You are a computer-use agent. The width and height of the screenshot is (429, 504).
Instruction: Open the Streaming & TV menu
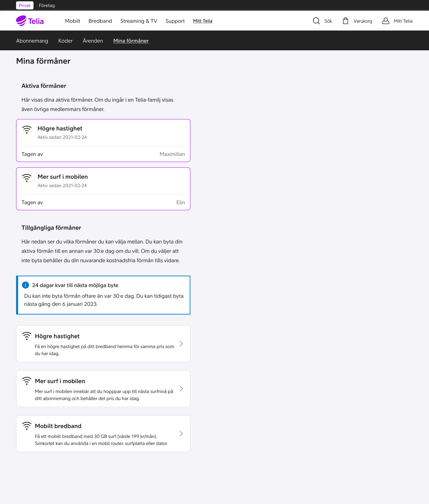point(139,21)
